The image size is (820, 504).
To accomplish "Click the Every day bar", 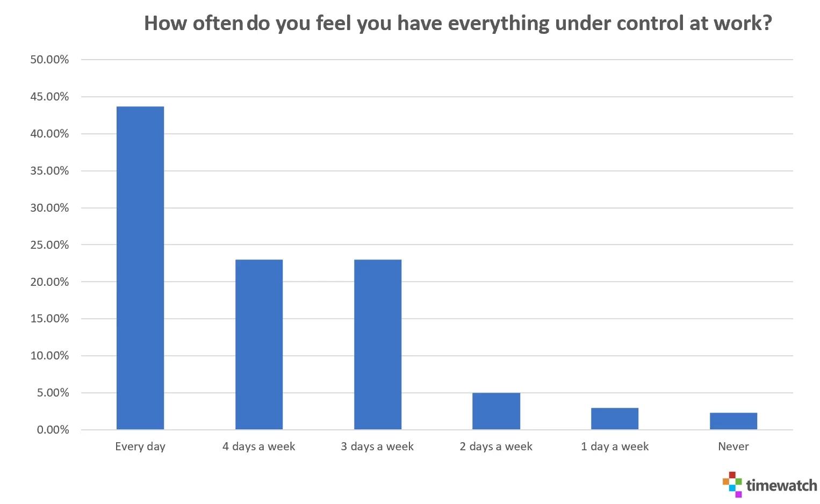I will [140, 268].
